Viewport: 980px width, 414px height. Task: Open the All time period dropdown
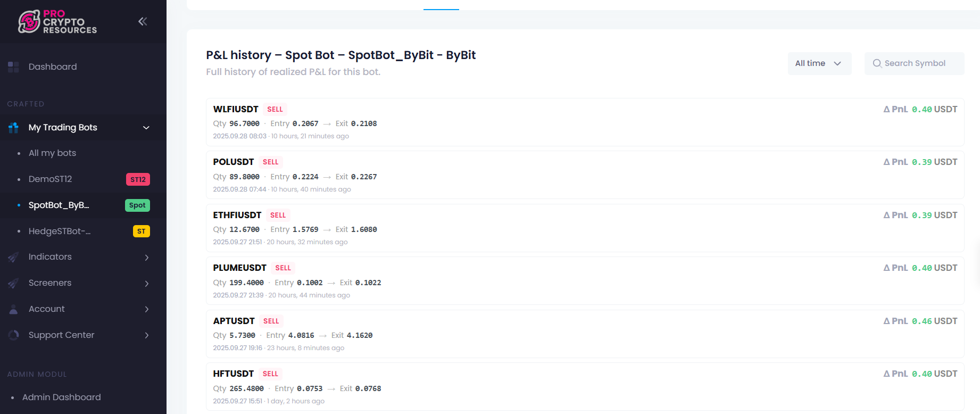pos(819,63)
